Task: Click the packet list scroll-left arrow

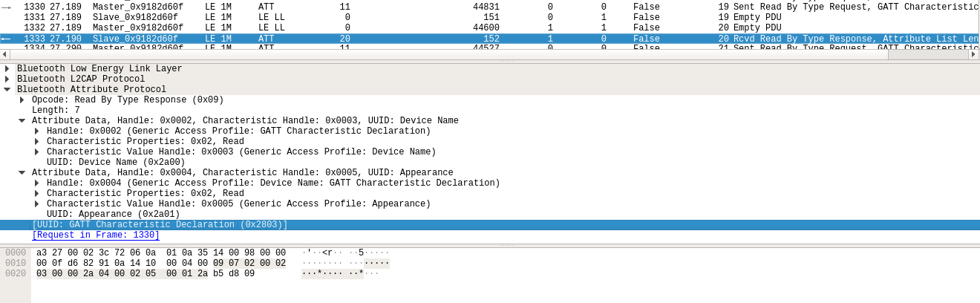Action: [4, 54]
